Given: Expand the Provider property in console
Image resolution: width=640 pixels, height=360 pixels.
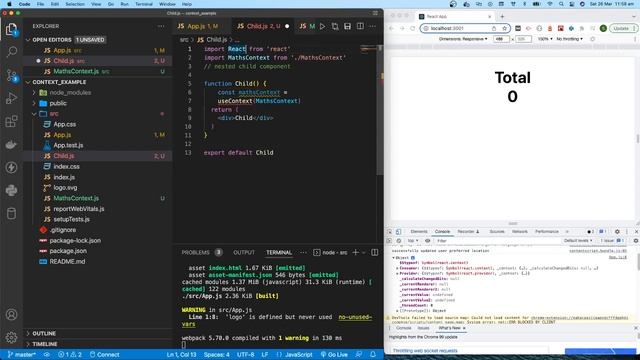Looking at the screenshot, I should pyautogui.click(x=397, y=273).
